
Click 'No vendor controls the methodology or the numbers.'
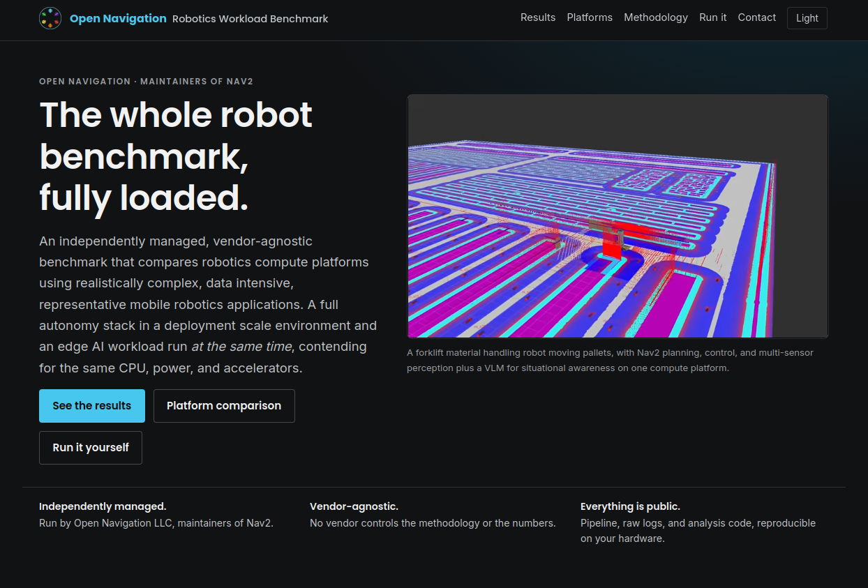tap(433, 523)
